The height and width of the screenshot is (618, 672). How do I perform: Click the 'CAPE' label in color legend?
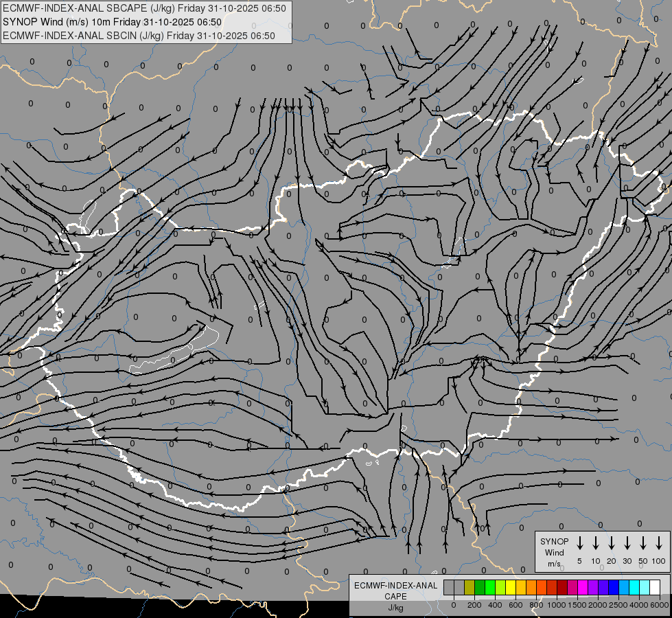(x=395, y=597)
